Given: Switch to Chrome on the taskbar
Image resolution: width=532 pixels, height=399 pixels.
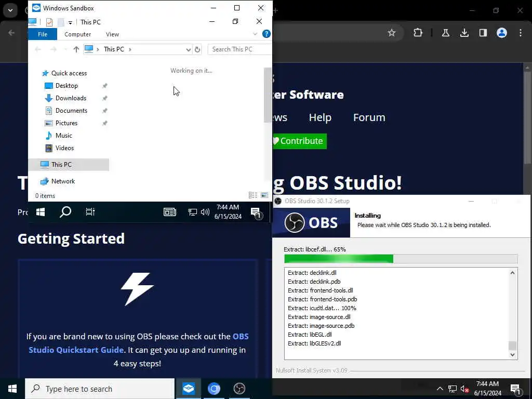Looking at the screenshot, I should [x=214, y=389].
